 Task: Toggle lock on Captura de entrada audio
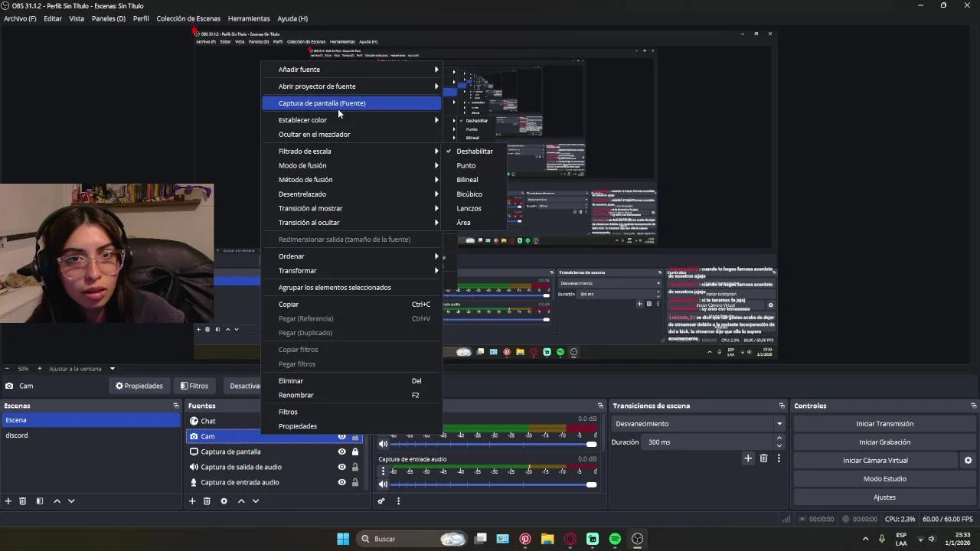(355, 482)
